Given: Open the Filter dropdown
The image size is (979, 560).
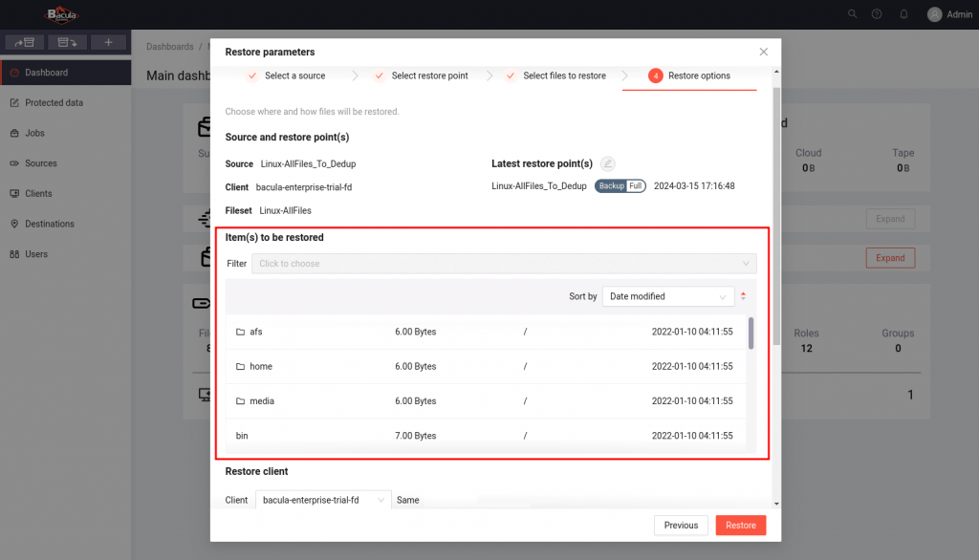Looking at the screenshot, I should [504, 264].
